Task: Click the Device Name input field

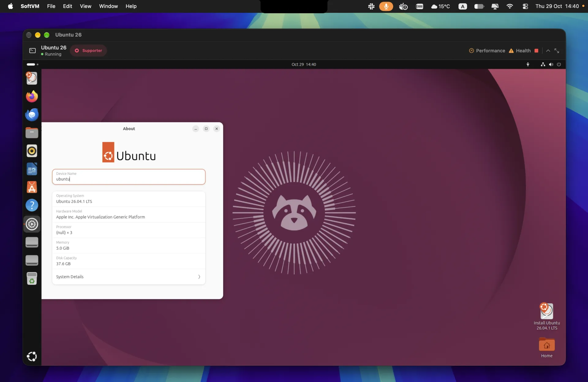Action: click(x=129, y=177)
